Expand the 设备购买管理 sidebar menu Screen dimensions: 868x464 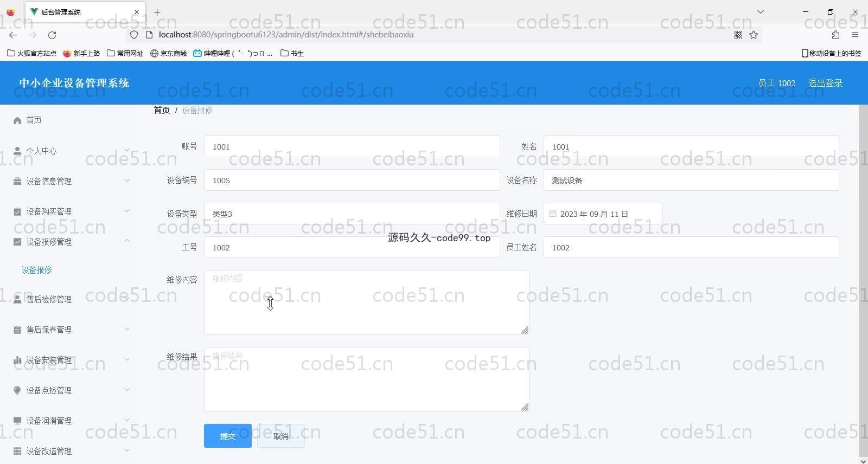[71, 211]
